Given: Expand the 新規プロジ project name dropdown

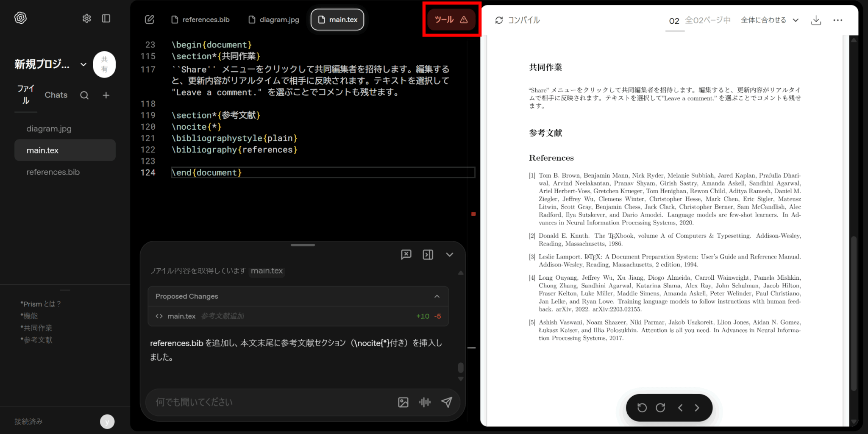Looking at the screenshot, I should point(83,64).
